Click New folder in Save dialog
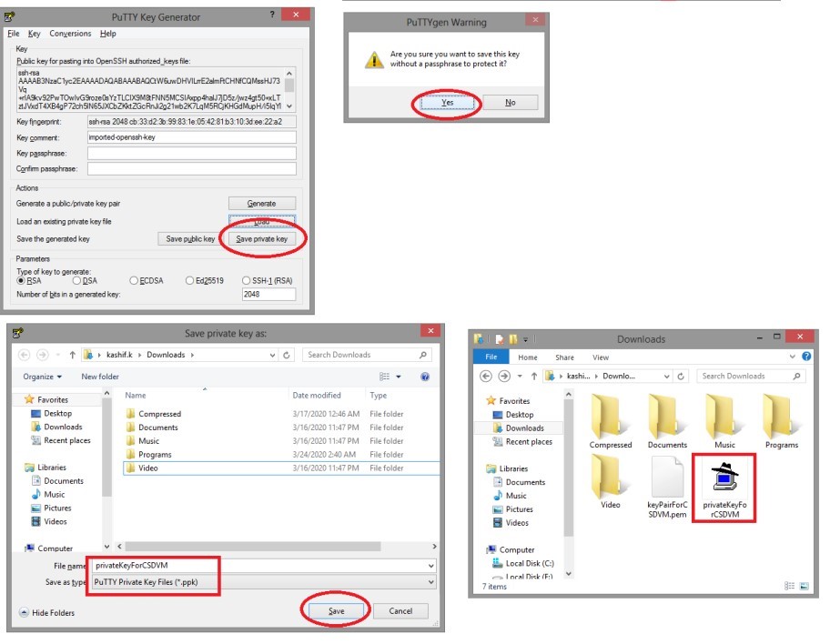The height and width of the screenshot is (644, 840). (100, 377)
